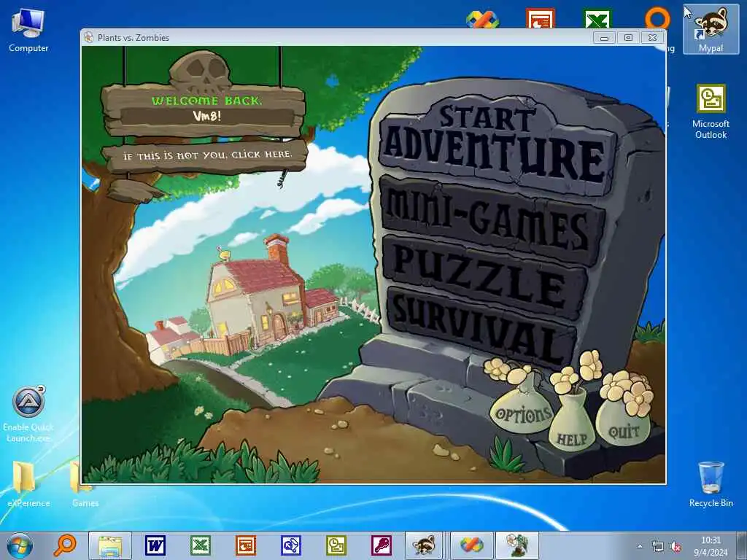Select the colorful X-shaped desktop icon at the top
This screenshot has height=560, width=747.
click(x=482, y=20)
